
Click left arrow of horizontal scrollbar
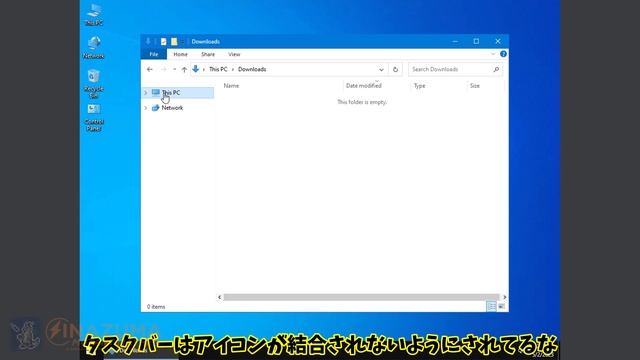point(220,297)
